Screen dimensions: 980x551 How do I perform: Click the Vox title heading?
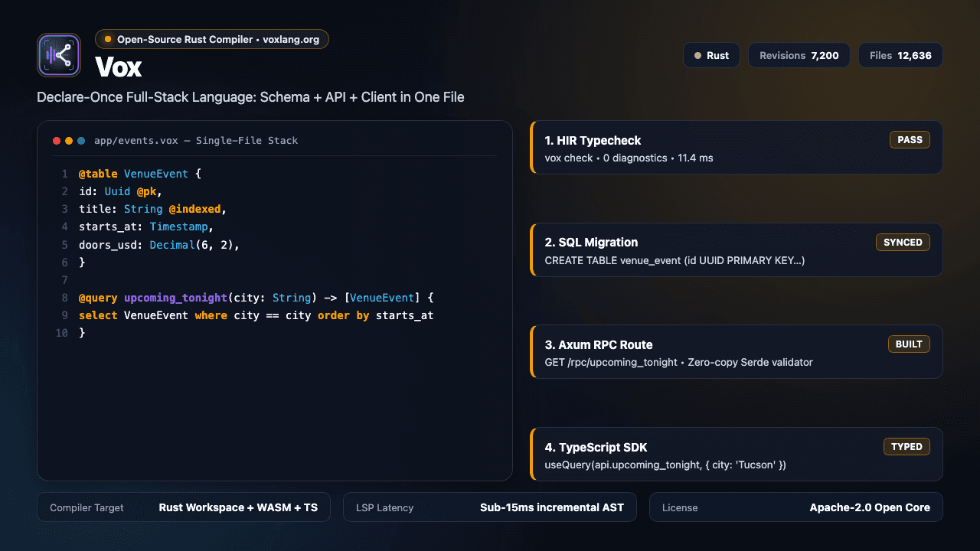[x=119, y=67]
